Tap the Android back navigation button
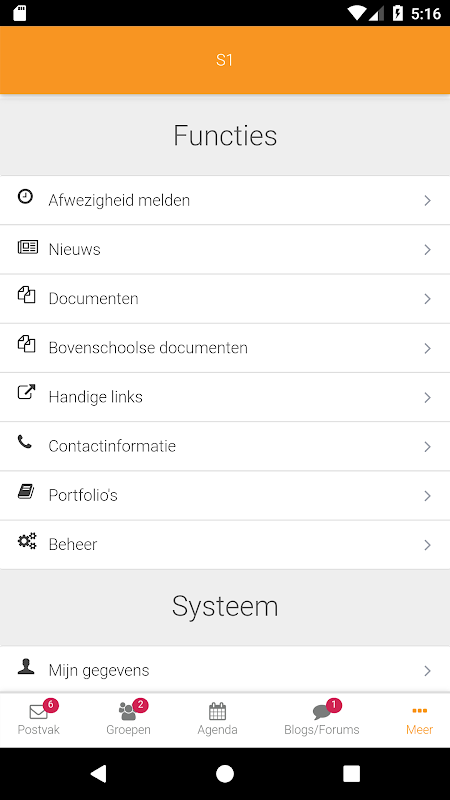 click(98, 773)
